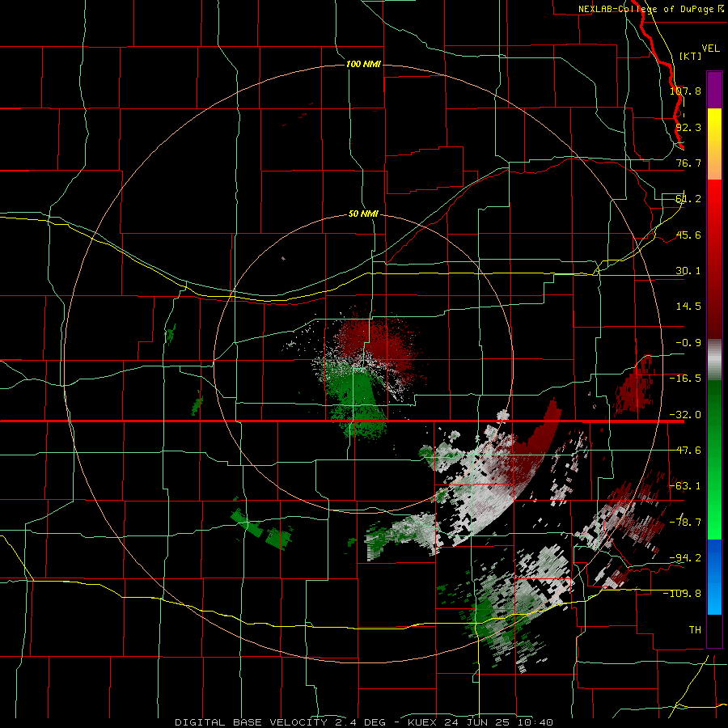This screenshot has width=728, height=728.
Task: Click the [KT] units label
Action: (x=691, y=56)
